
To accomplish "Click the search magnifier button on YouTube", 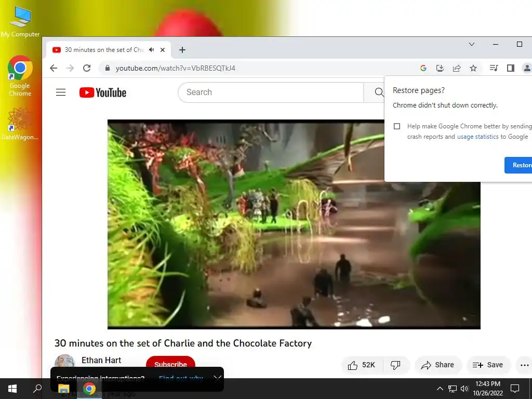I will click(x=379, y=92).
